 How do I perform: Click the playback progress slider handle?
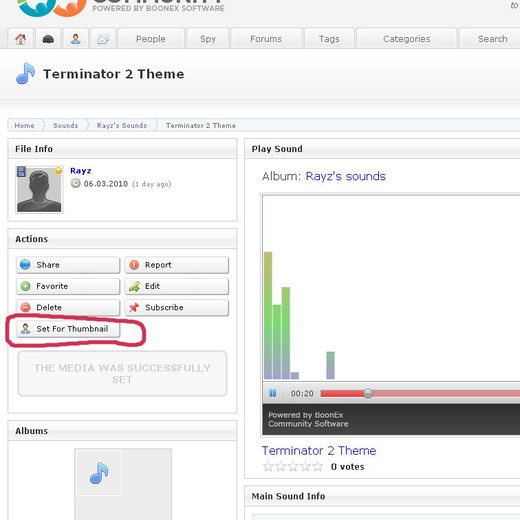[368, 393]
